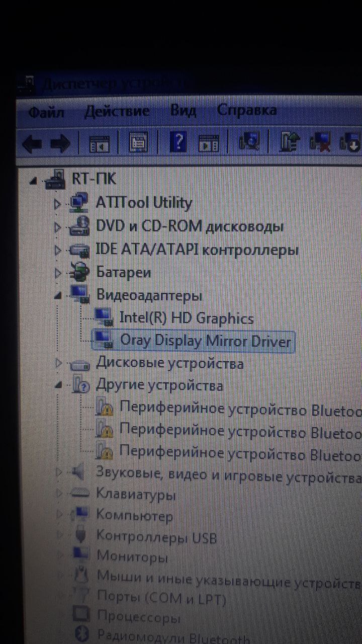This screenshot has width=362, height=644.
Task: Open the Справка menu
Action: click(247, 110)
